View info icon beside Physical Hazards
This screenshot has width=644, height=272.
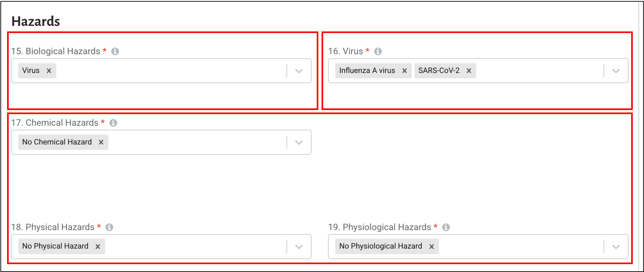point(109,227)
